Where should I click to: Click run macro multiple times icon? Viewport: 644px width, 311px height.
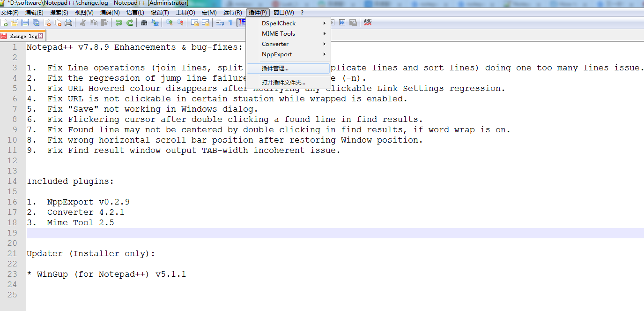(342, 23)
